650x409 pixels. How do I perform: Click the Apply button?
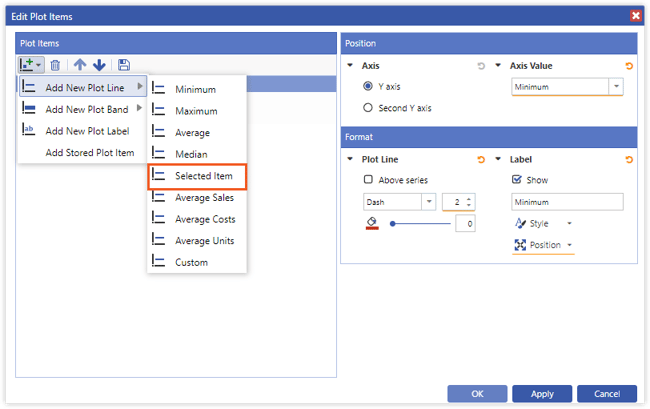(x=542, y=394)
